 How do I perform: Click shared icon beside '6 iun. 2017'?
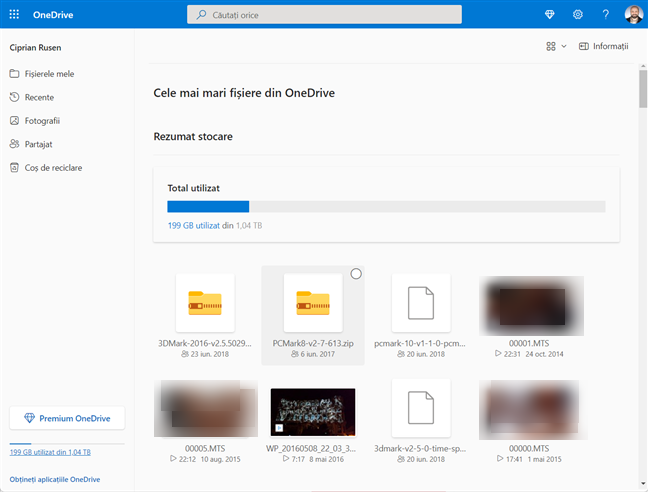[x=295, y=354]
